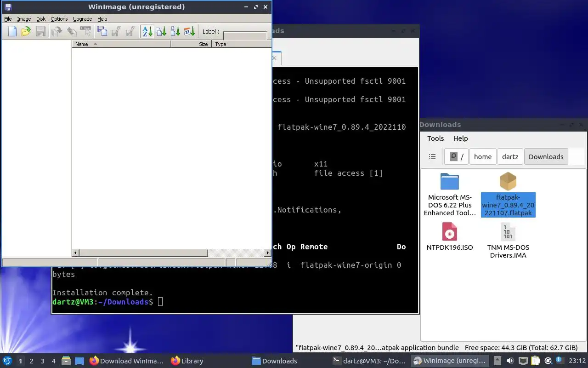The height and width of the screenshot is (368, 588).
Task: Toggle the sort by type toolbar button
Action: [x=161, y=31]
